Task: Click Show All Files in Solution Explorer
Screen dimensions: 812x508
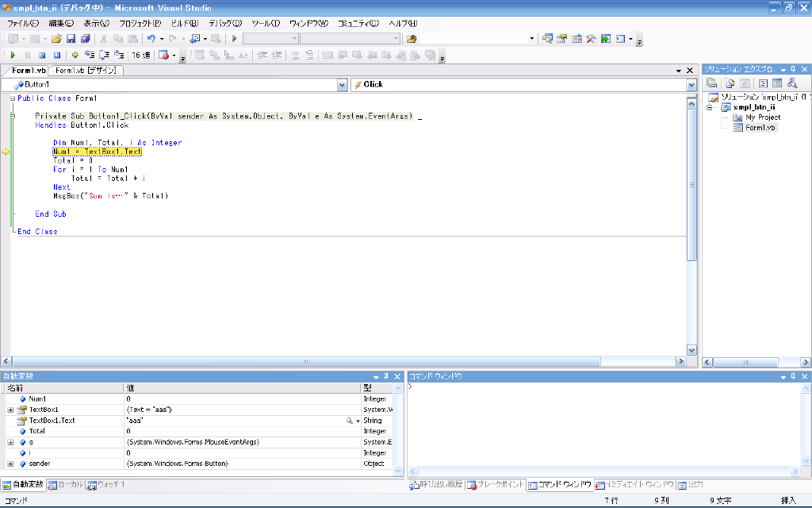Action: (730, 83)
